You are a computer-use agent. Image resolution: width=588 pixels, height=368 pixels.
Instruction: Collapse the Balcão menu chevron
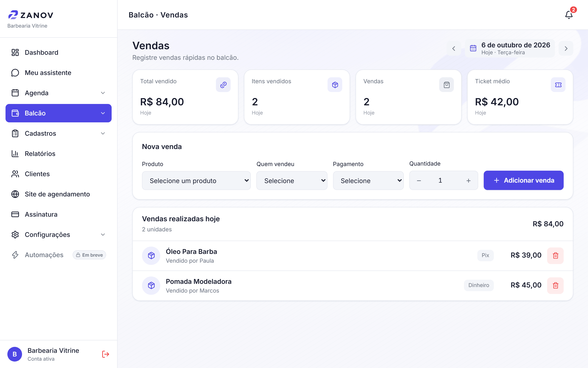pos(103,113)
